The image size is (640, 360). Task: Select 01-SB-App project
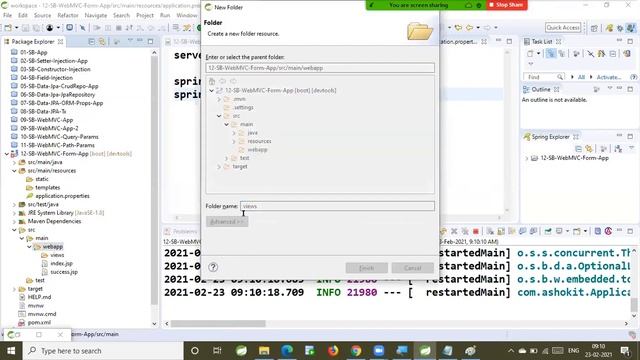point(33,52)
